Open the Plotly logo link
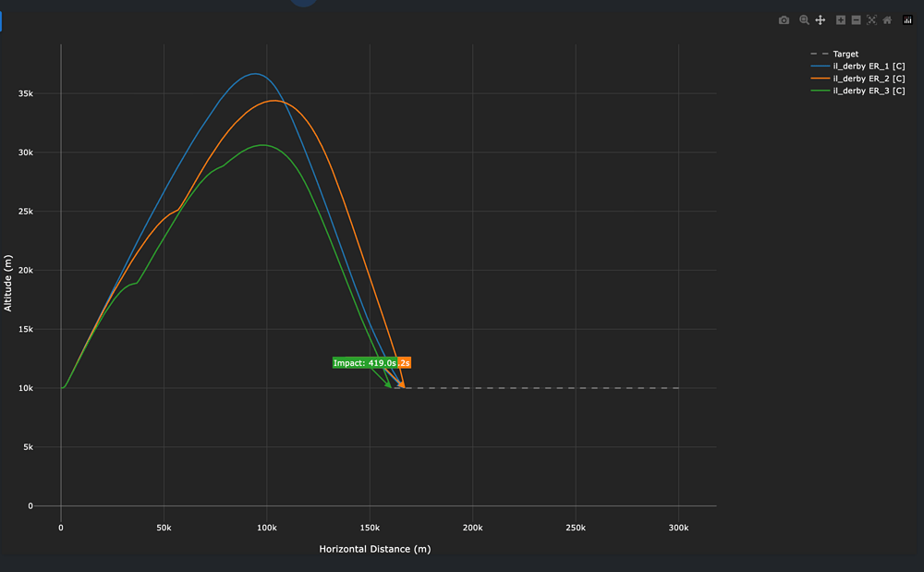Viewport: 924px width, 572px height. [907, 20]
